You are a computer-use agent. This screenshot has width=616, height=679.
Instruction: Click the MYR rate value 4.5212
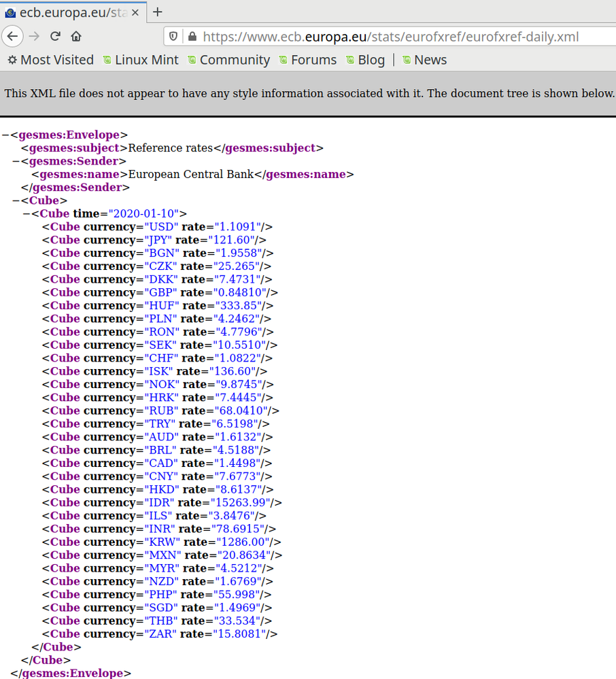239,568
